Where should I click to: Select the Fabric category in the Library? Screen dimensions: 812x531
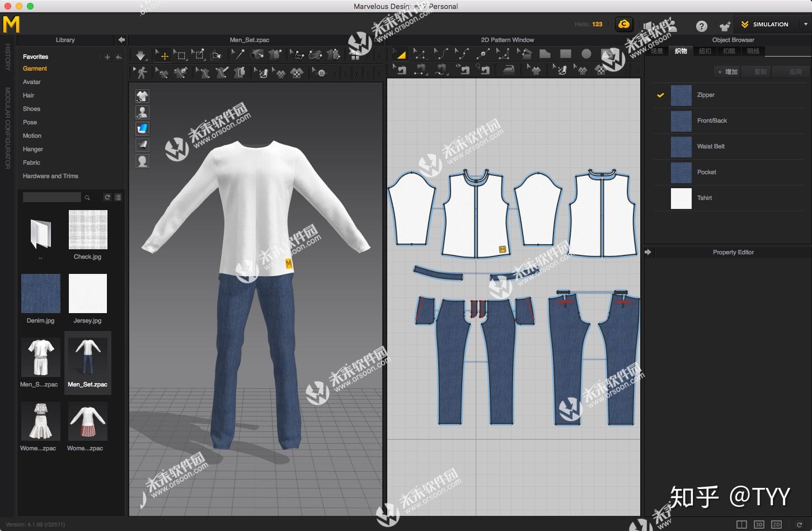(x=31, y=162)
